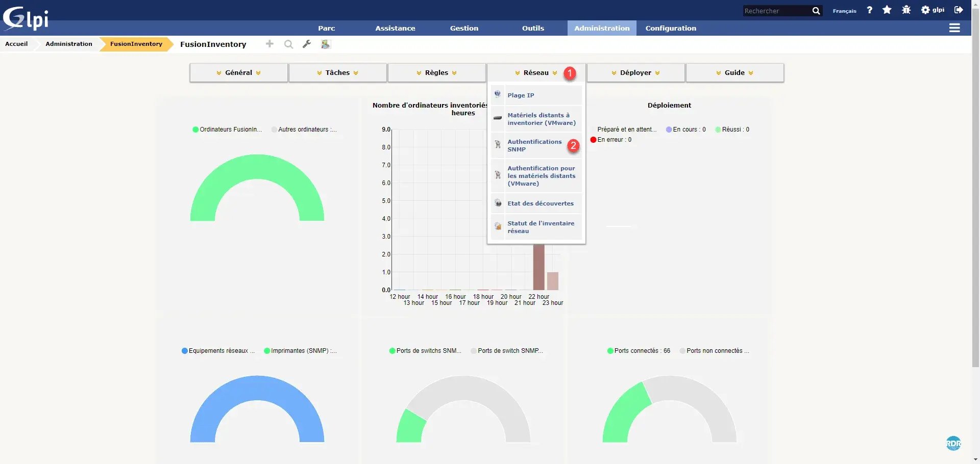Screen dimensions: 980x464
Task: Expand the Déployer dropdown menu
Action: (x=635, y=72)
